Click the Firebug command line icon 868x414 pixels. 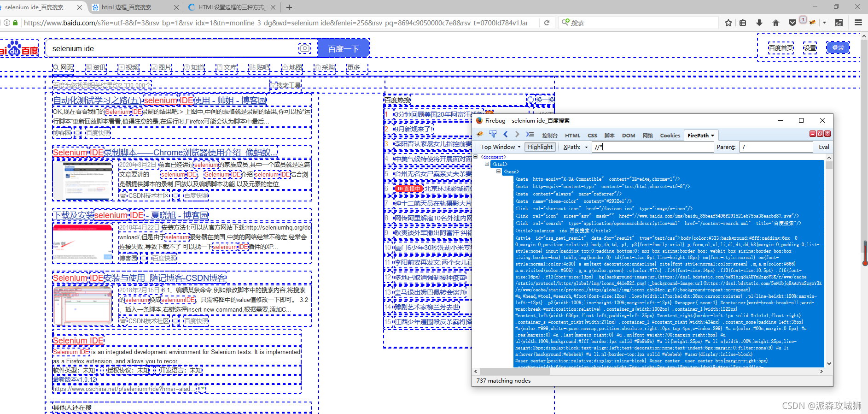[x=530, y=134]
